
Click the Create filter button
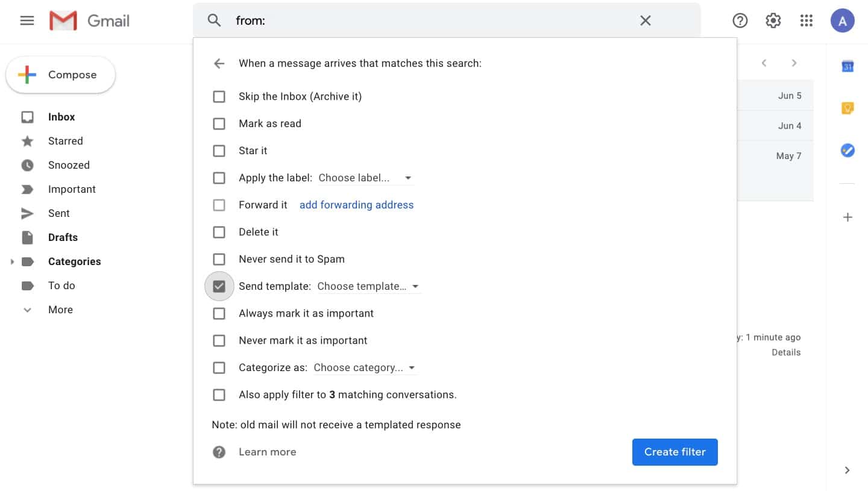point(675,452)
